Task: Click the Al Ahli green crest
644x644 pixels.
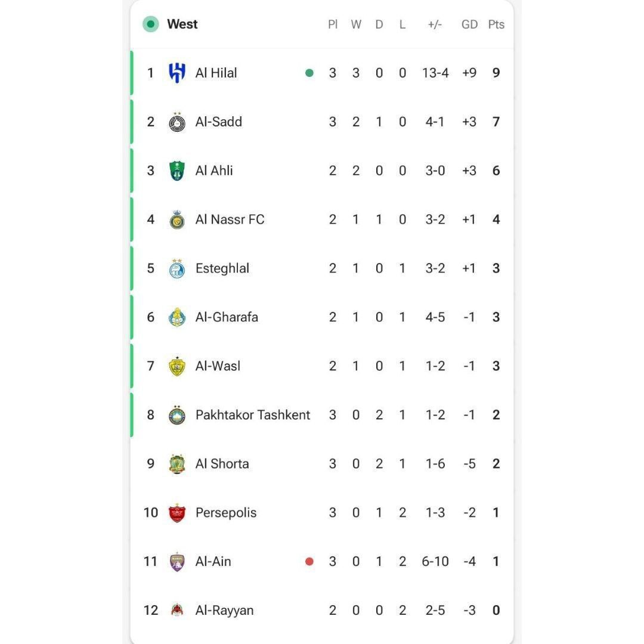Action: 177,171
